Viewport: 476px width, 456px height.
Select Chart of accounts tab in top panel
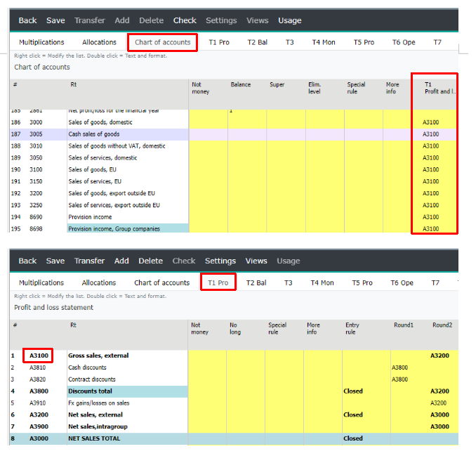point(163,42)
